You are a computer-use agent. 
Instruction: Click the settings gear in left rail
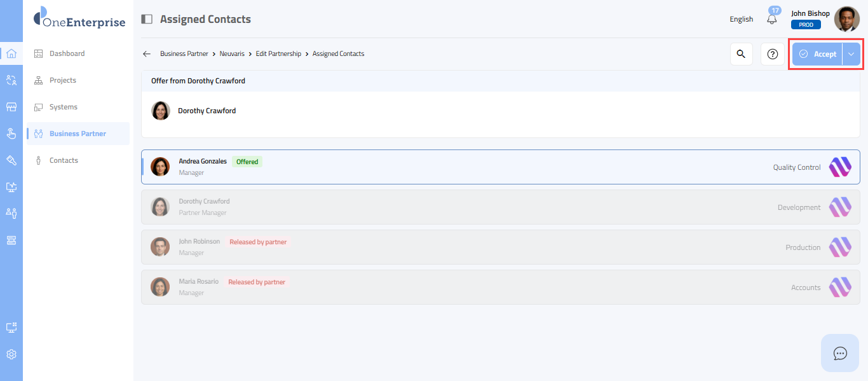pyautogui.click(x=11, y=354)
